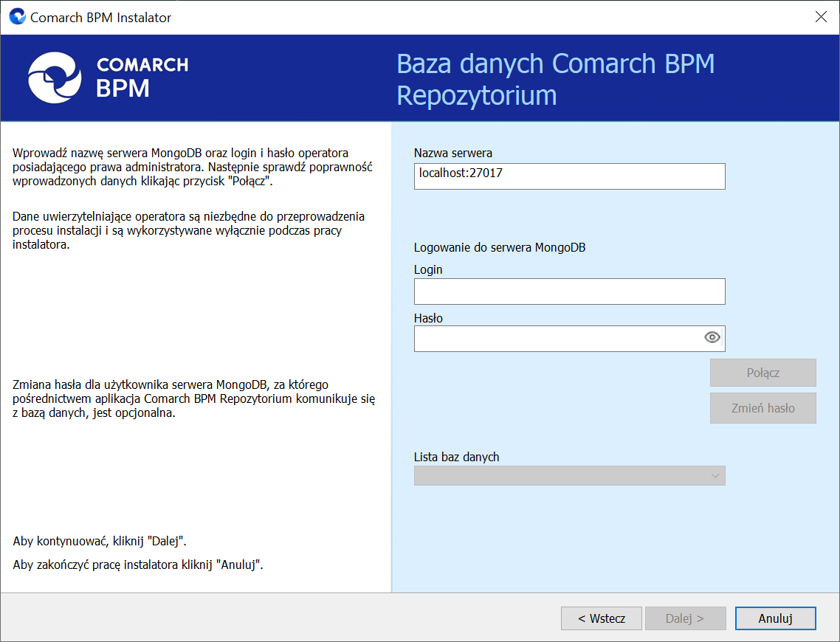Click the text Aby kontynuować, kliknij "Dalej"
This screenshot has width=840, height=642.
point(100,541)
